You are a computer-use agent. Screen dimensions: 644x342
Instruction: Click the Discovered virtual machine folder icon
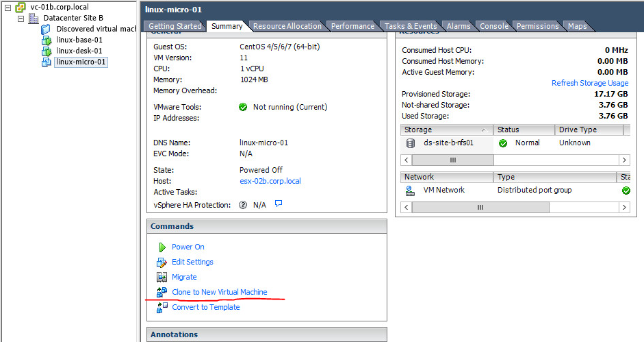click(x=46, y=29)
